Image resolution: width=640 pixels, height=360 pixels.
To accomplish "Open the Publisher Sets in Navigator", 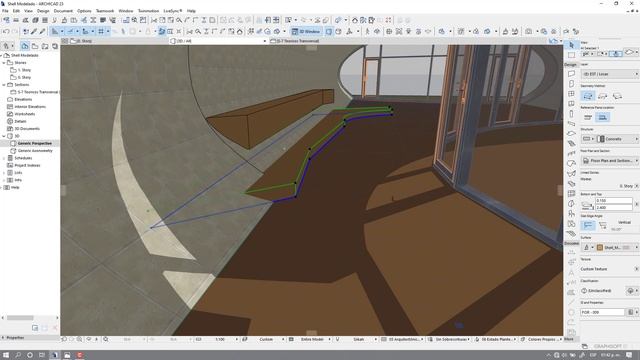I will tap(55, 46).
